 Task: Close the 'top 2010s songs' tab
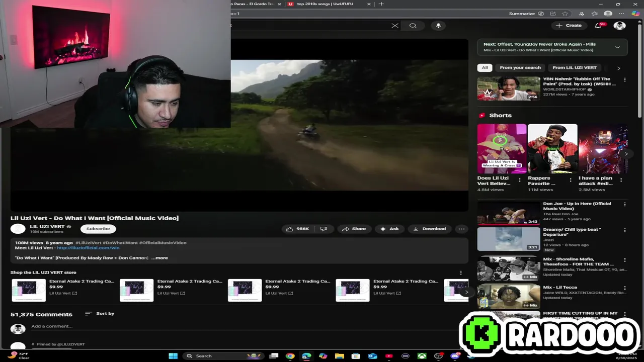369,4
